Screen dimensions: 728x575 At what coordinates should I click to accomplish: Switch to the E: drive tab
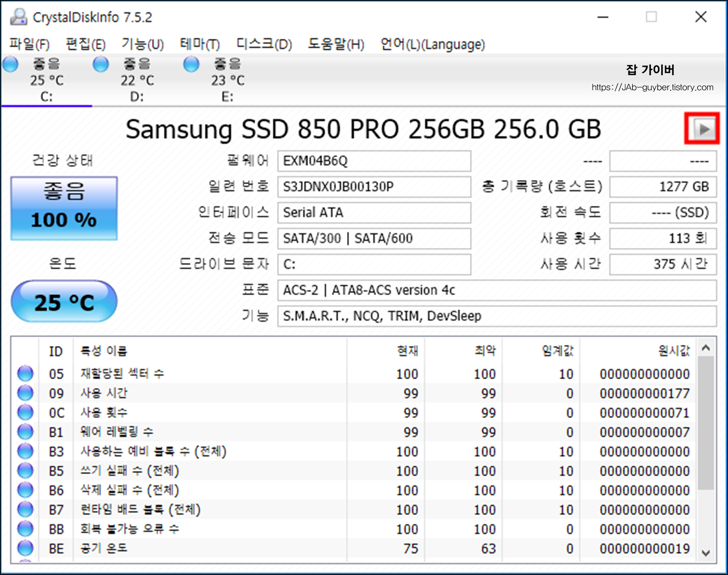point(228,80)
